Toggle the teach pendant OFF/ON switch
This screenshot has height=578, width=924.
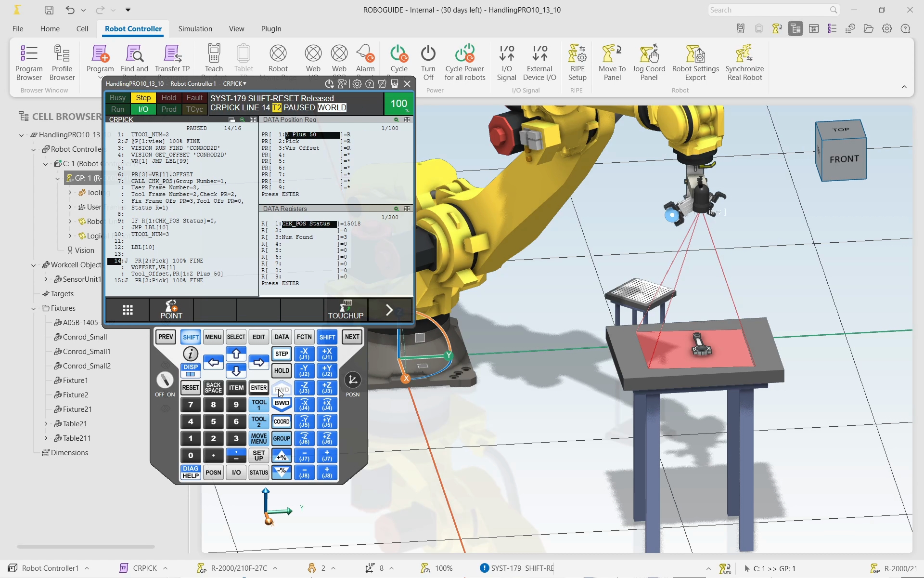pos(165,380)
